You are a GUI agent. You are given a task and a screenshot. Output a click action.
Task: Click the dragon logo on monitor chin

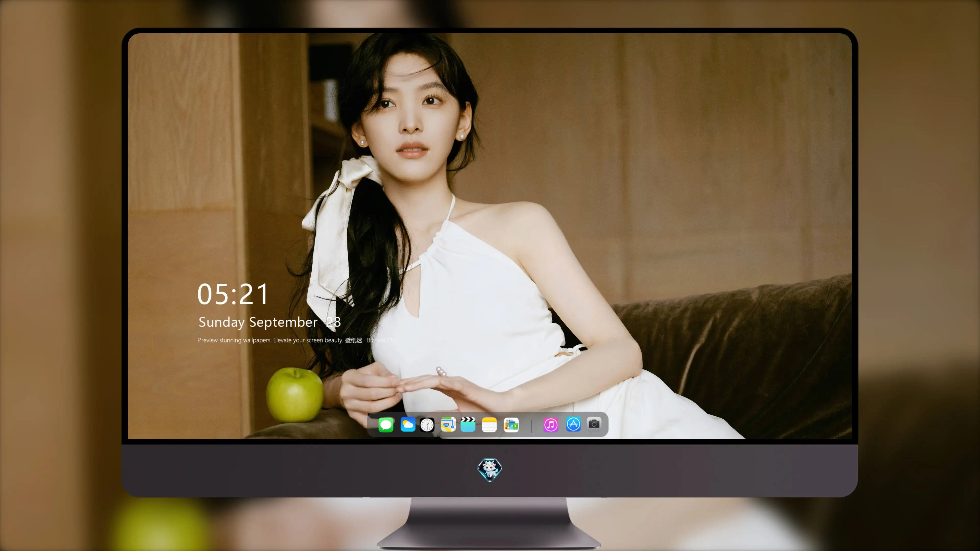point(490,470)
